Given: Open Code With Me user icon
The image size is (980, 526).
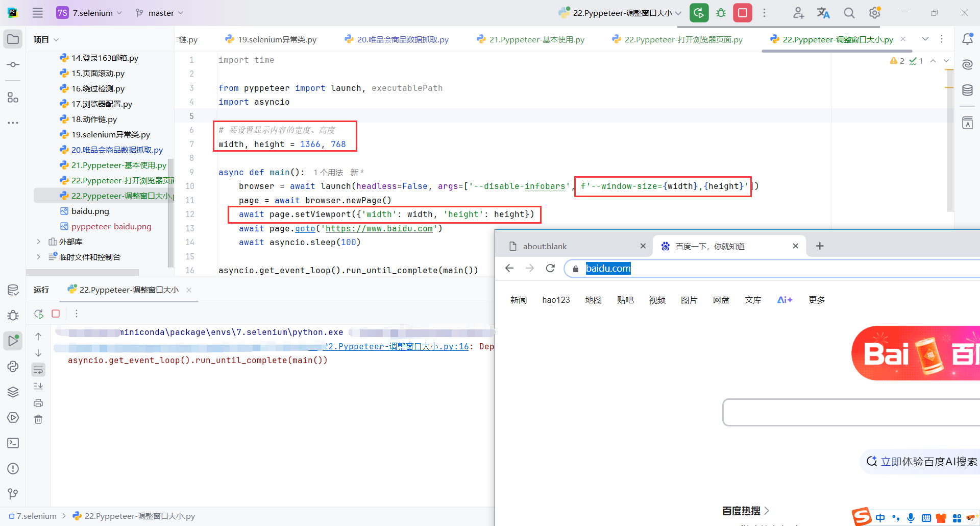Looking at the screenshot, I should click(x=798, y=13).
